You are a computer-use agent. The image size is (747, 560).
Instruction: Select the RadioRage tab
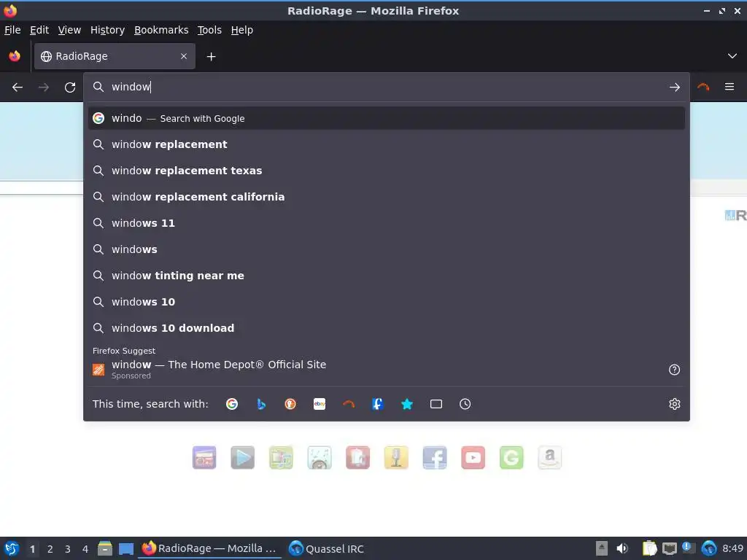[x=115, y=56]
